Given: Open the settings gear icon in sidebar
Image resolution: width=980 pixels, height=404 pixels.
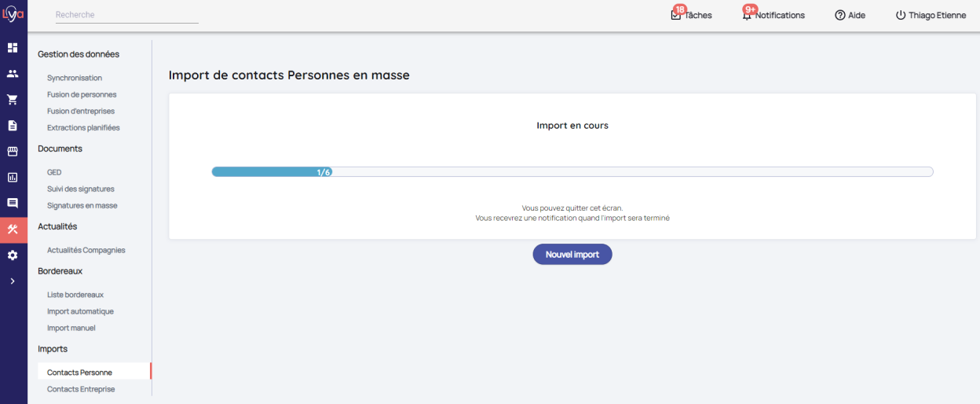Looking at the screenshot, I should [13, 255].
